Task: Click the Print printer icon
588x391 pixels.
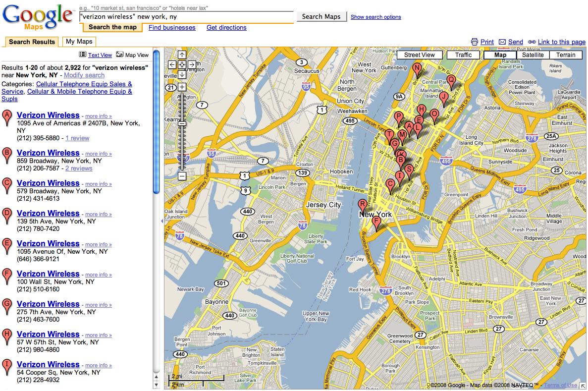Action: 475,42
